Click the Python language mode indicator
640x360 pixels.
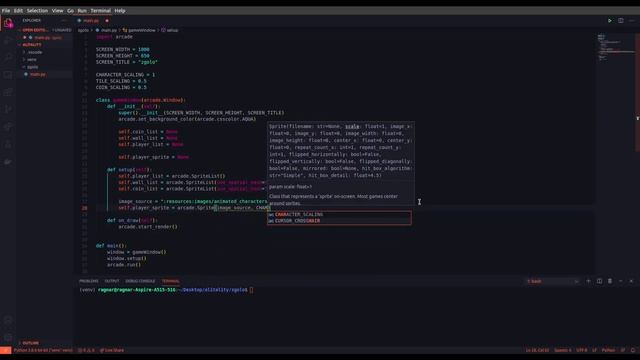click(x=608, y=350)
